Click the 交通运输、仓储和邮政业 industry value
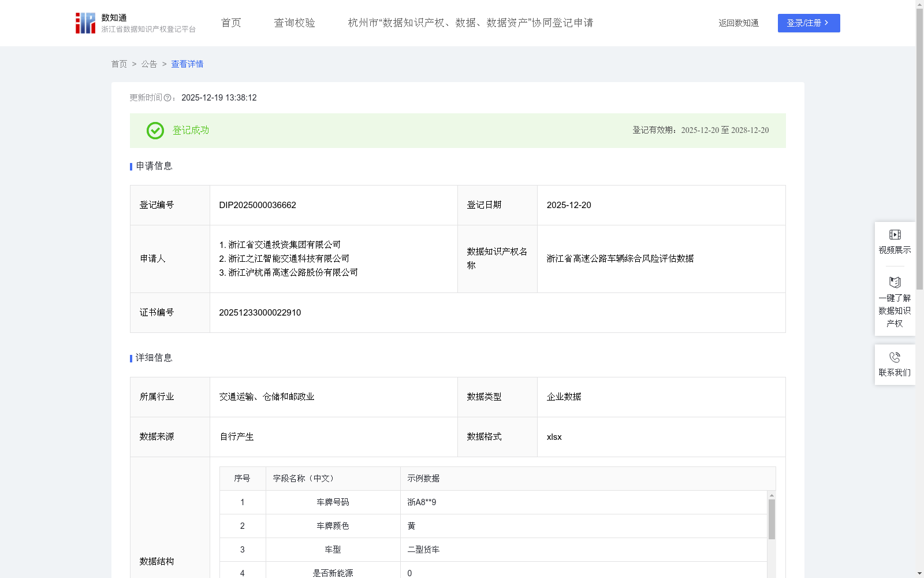 [267, 397]
